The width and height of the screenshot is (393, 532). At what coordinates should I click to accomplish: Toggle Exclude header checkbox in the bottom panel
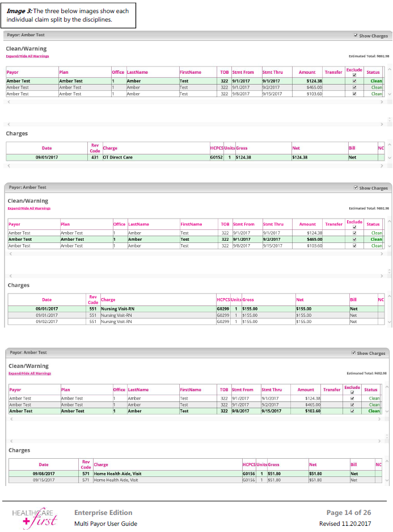pos(352,392)
